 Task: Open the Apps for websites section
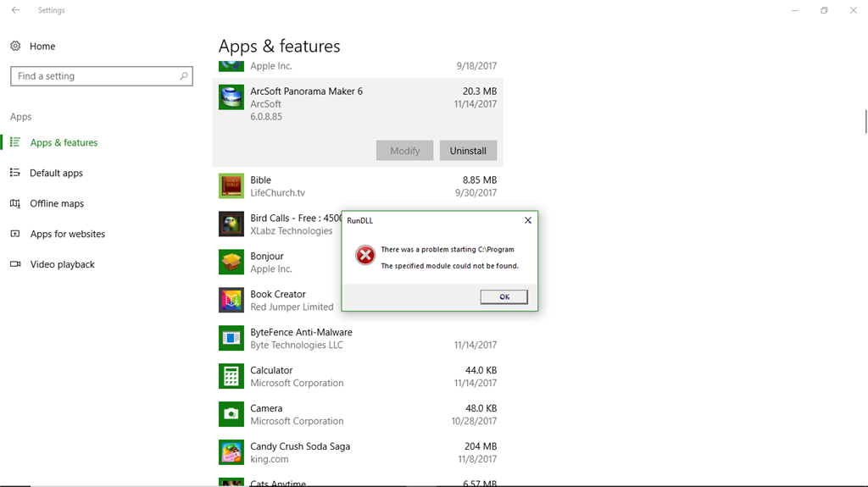[67, 234]
